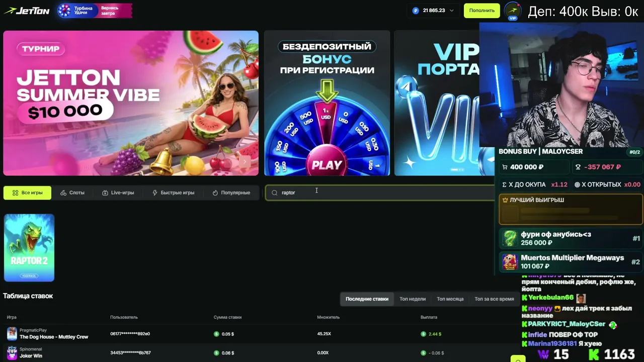This screenshot has width=644, height=362.
Task: Click the Yerkebulan66 chat username
Action: (551, 298)
